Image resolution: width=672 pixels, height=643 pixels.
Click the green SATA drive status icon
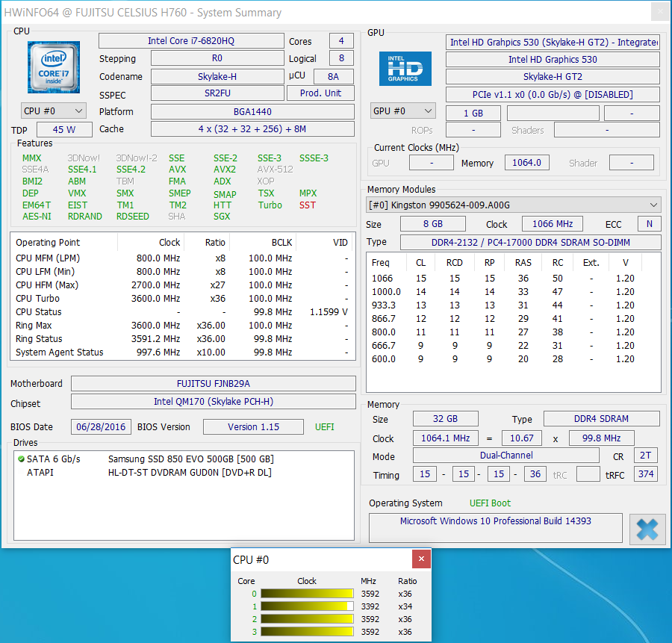click(x=21, y=459)
